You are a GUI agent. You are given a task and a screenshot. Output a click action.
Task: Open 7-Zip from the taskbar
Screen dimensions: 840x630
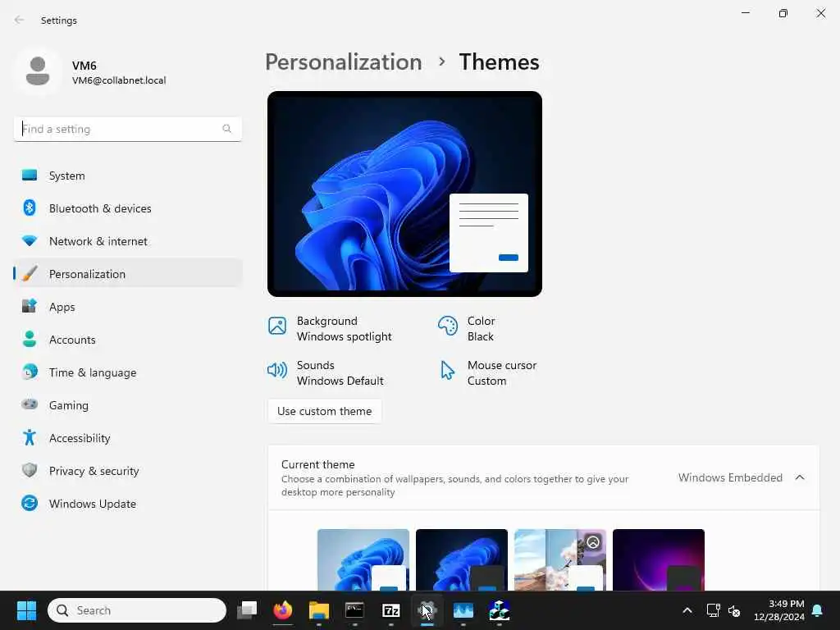[x=391, y=610]
